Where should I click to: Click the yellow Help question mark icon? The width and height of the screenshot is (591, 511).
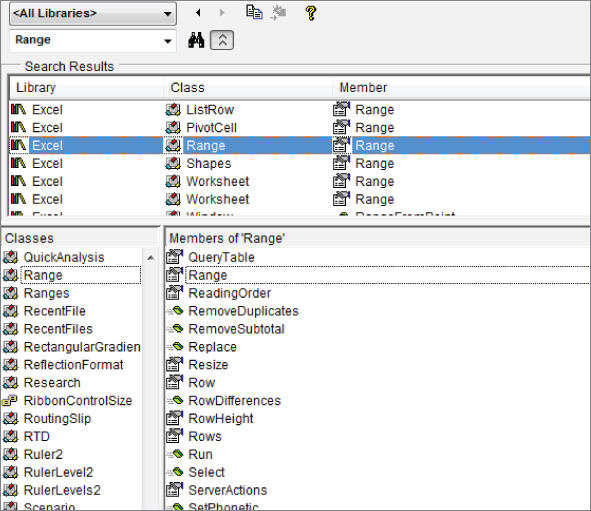311,13
